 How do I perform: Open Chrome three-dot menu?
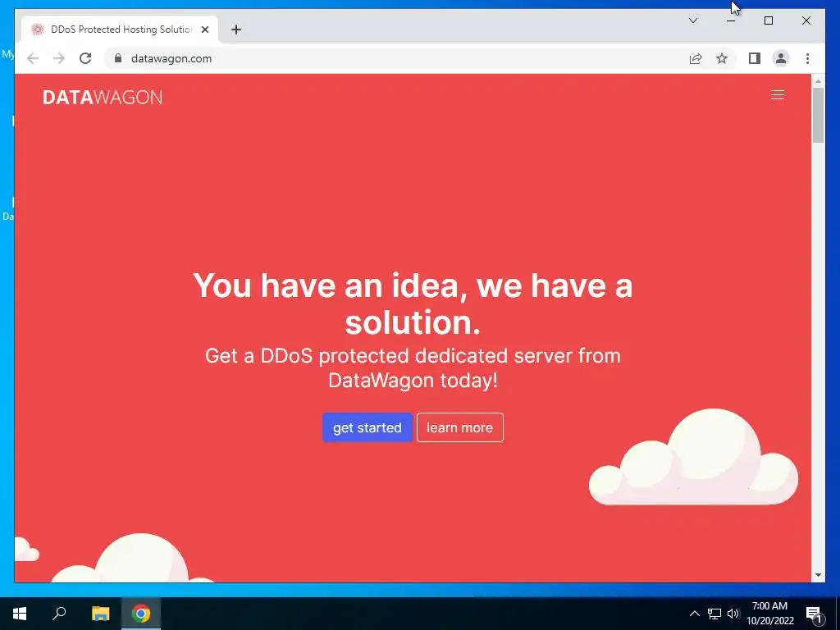pos(807,58)
